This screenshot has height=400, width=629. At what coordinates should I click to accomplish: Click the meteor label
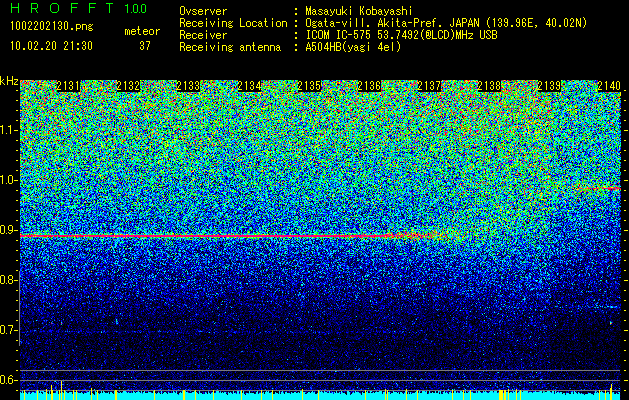point(142,31)
